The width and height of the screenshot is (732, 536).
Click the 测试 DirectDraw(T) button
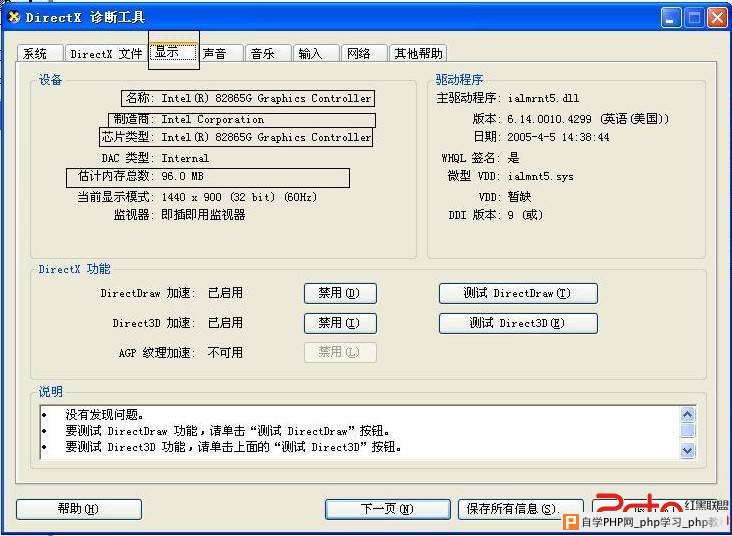[x=518, y=293]
